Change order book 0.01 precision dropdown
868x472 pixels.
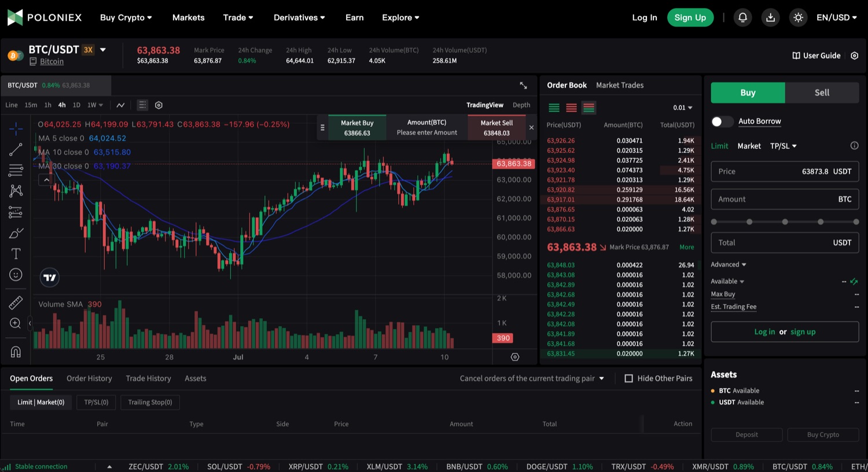tap(683, 108)
